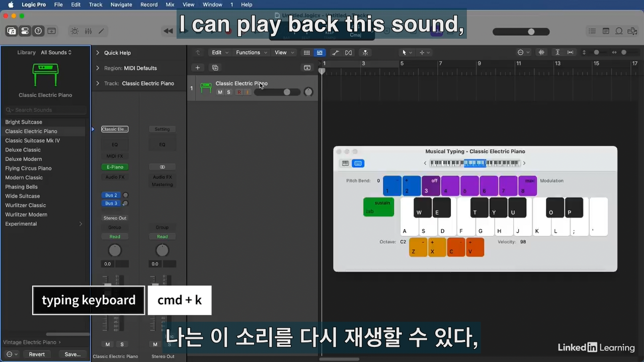Screen dimensions: 644x362
Task: Switch to grid view button in tracks toolbar
Action: click(x=306, y=52)
